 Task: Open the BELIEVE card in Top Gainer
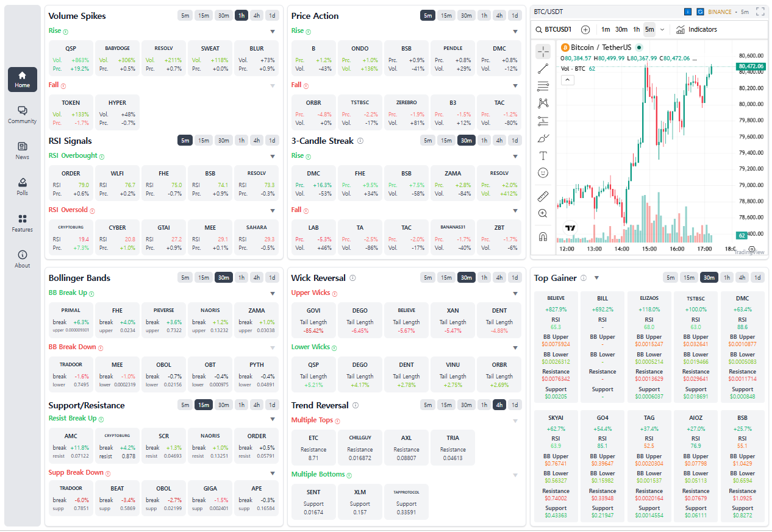point(556,347)
